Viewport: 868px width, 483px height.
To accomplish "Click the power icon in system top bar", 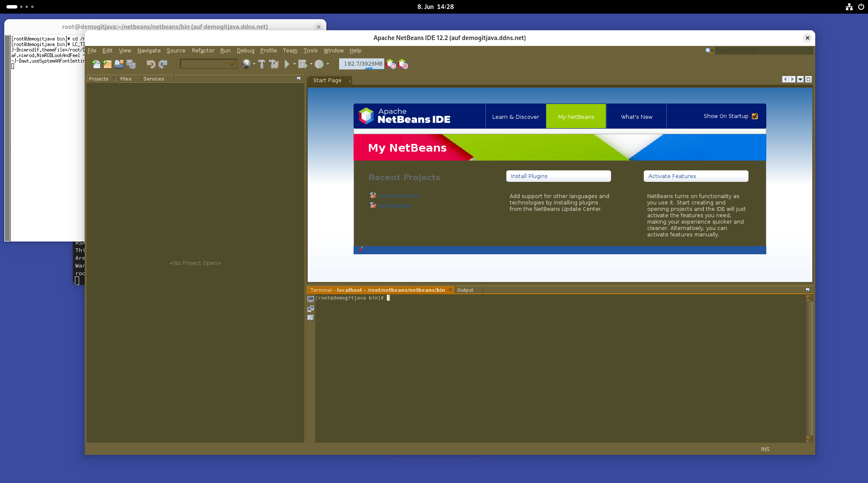I will (861, 7).
